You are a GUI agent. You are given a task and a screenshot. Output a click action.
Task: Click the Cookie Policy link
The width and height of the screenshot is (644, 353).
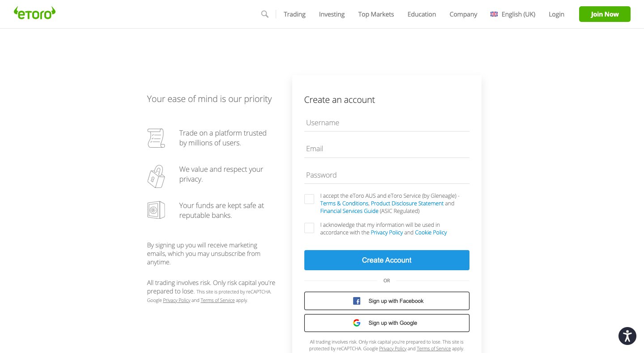(x=431, y=232)
